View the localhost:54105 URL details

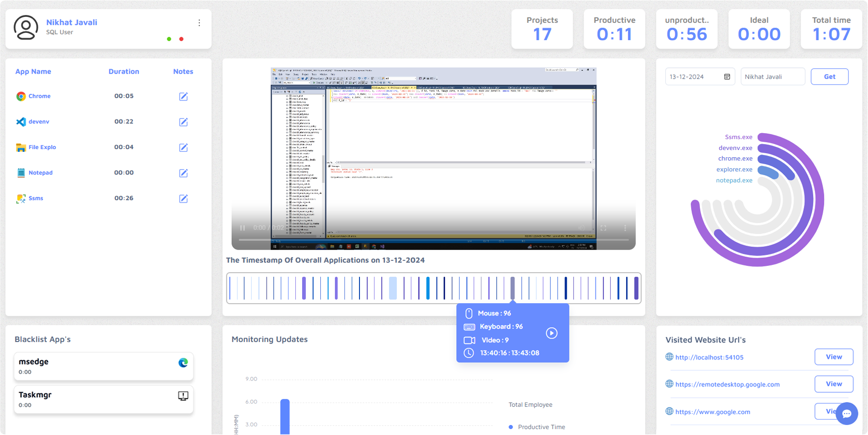pos(833,357)
